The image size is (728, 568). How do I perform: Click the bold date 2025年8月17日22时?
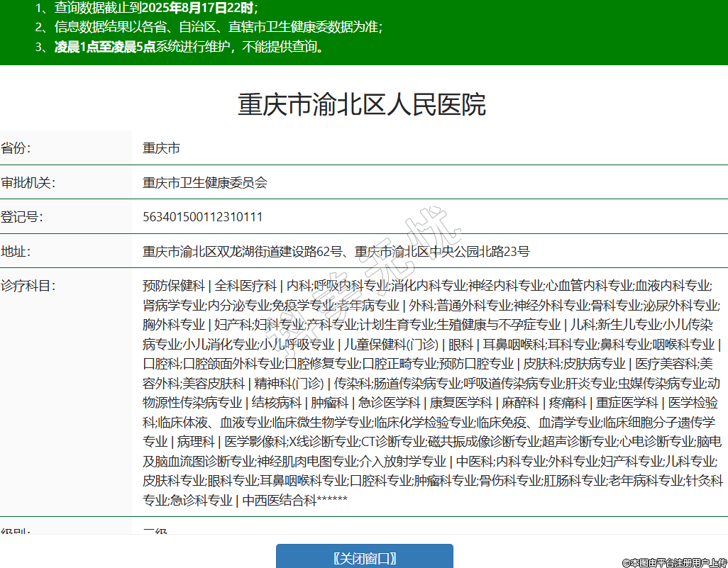pyautogui.click(x=197, y=9)
